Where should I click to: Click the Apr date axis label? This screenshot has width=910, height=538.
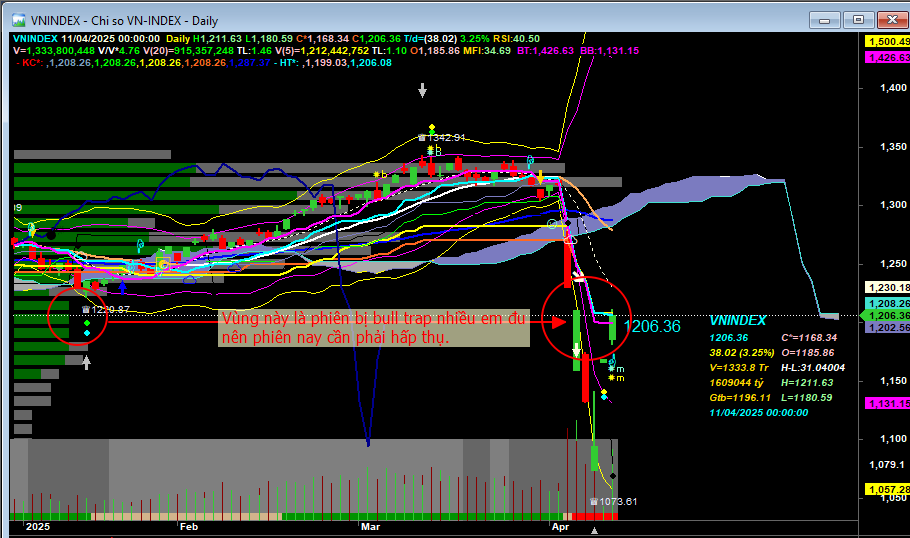point(560,527)
